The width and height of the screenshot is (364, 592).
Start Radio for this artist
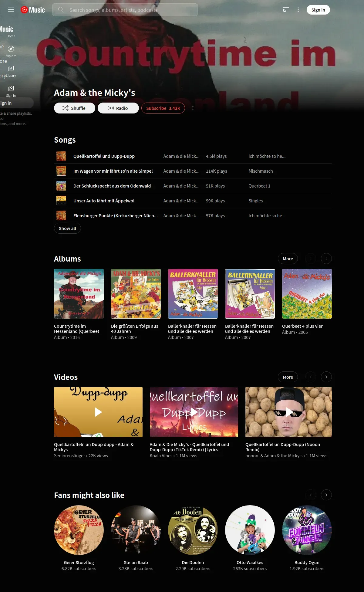coord(118,108)
